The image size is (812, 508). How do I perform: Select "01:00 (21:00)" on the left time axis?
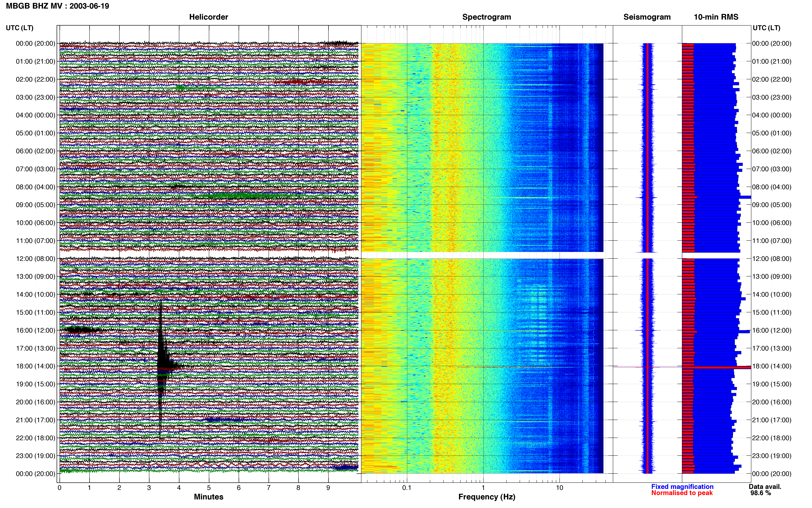coord(36,61)
